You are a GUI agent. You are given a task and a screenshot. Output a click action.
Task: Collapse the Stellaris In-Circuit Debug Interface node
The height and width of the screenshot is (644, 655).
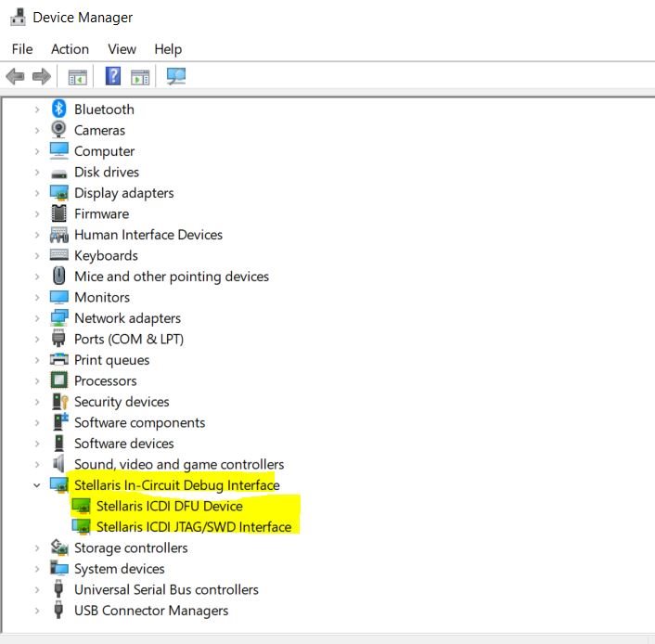tap(37, 485)
